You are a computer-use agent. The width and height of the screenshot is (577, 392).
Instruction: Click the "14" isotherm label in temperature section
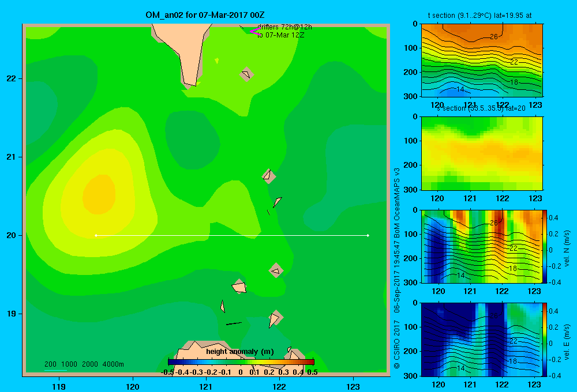(460, 89)
